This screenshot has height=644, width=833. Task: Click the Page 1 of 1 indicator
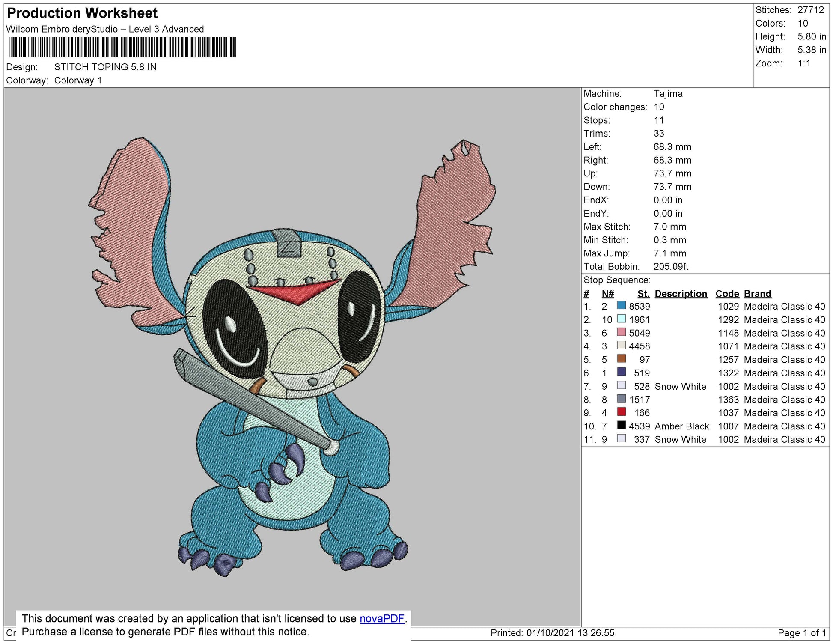pyautogui.click(x=801, y=633)
